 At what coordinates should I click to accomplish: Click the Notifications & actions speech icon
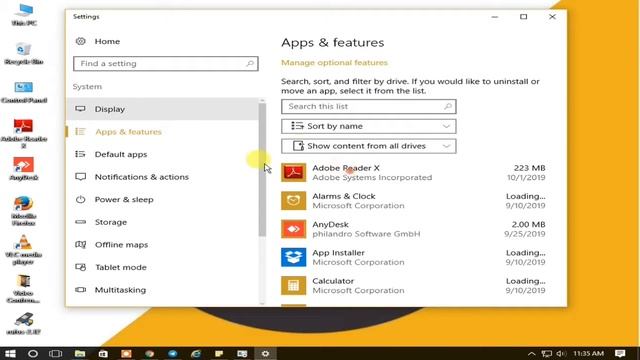(80, 177)
